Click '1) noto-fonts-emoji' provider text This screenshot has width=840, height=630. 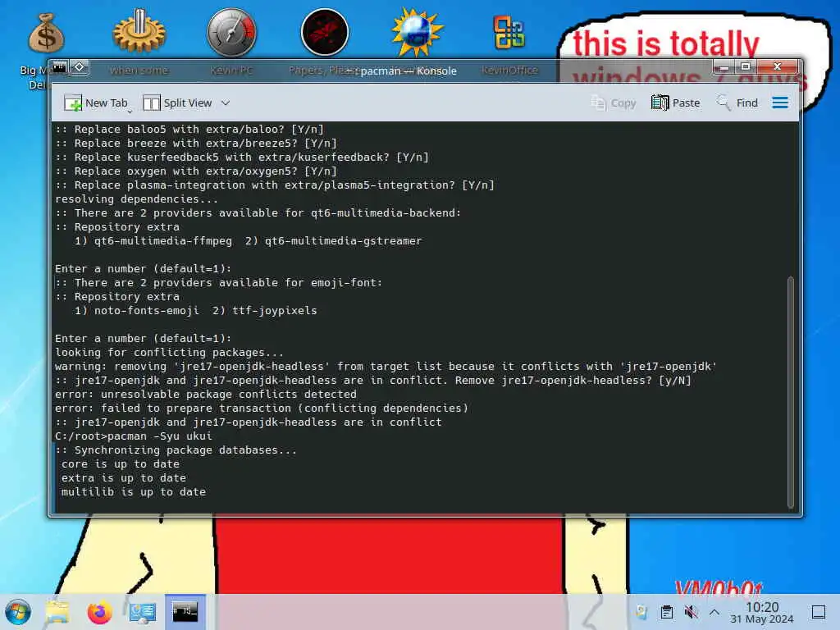(137, 311)
